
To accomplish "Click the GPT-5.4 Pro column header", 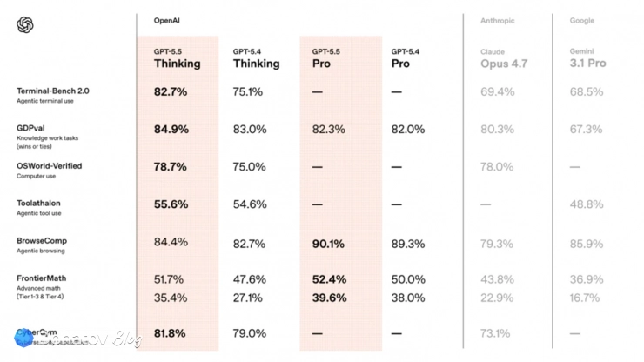I will (x=406, y=58).
